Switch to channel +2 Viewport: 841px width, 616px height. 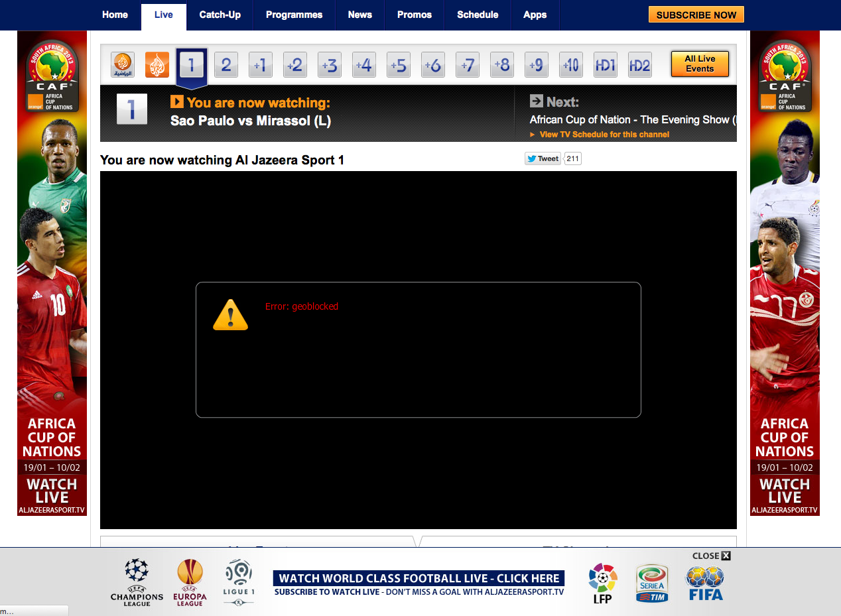pyautogui.click(x=295, y=65)
